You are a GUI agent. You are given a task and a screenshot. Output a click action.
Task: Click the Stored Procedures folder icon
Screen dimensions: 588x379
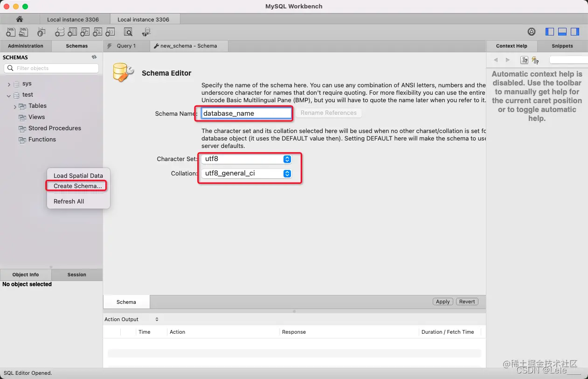point(22,129)
